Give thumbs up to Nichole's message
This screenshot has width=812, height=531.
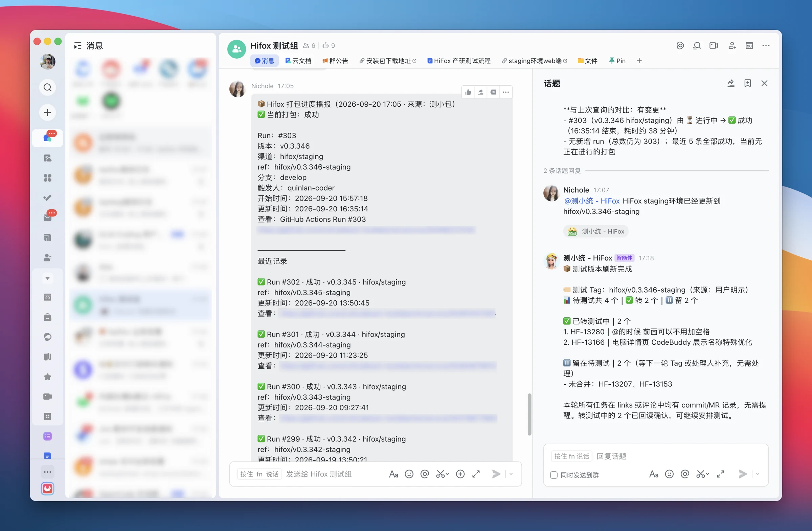pyautogui.click(x=468, y=92)
